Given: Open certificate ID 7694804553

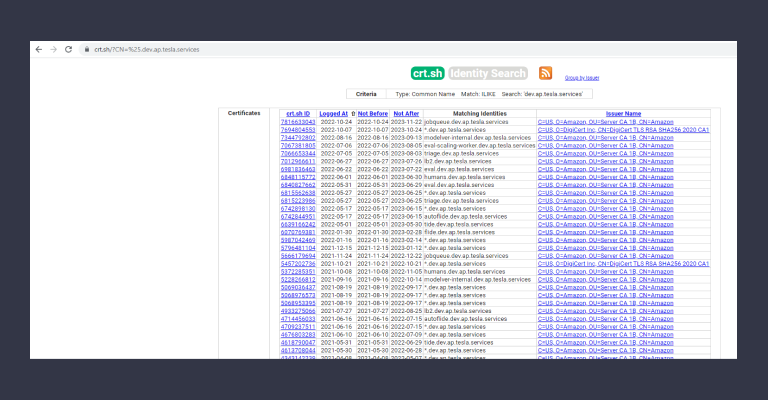Looking at the screenshot, I should click(298, 130).
